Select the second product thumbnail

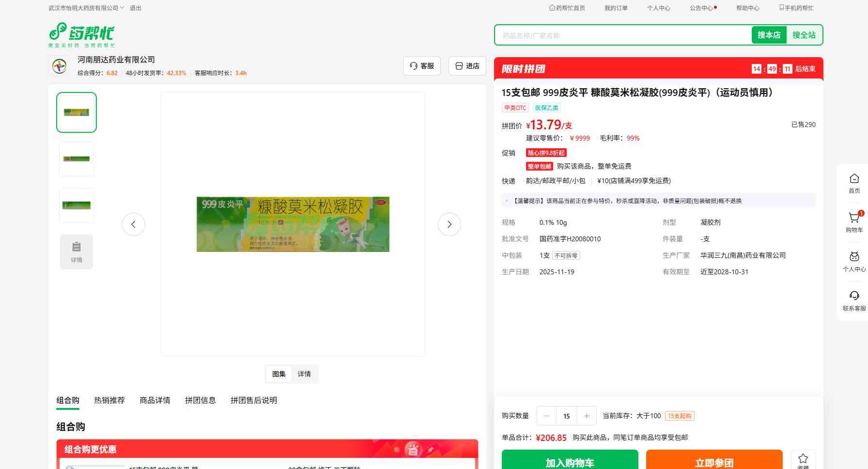tap(77, 159)
